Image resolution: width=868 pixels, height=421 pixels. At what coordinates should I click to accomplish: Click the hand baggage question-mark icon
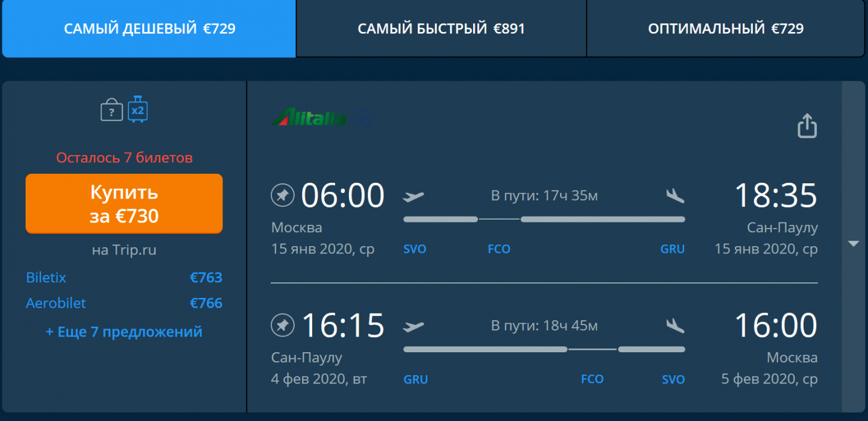pyautogui.click(x=112, y=111)
